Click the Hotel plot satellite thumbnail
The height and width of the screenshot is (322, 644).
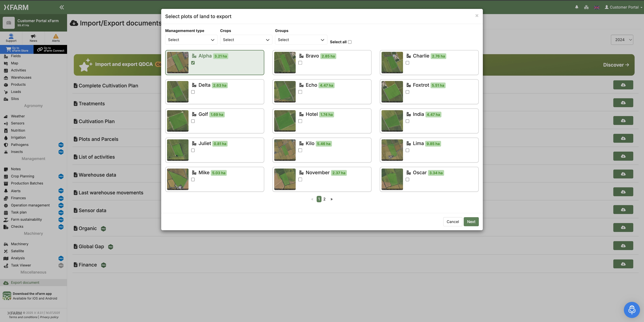(285, 121)
